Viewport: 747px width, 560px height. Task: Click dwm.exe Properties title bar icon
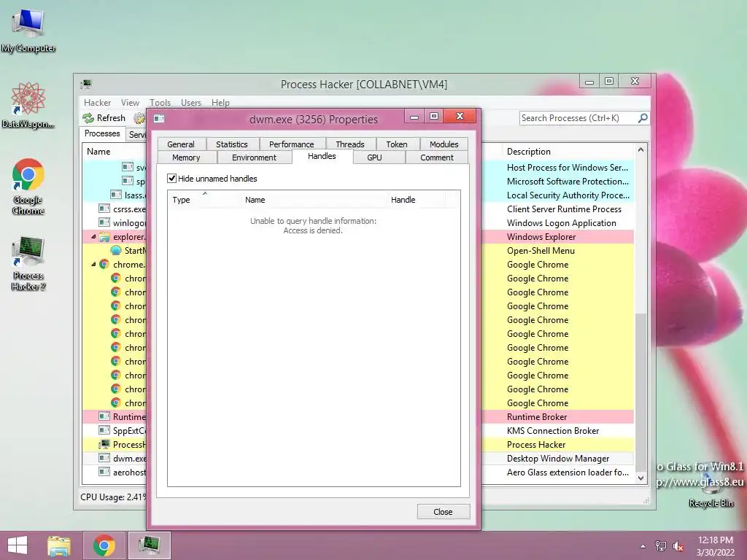click(159, 119)
